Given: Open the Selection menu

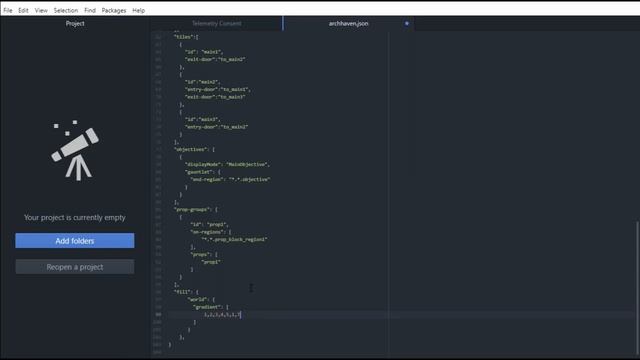Looking at the screenshot, I should pyautogui.click(x=66, y=10).
